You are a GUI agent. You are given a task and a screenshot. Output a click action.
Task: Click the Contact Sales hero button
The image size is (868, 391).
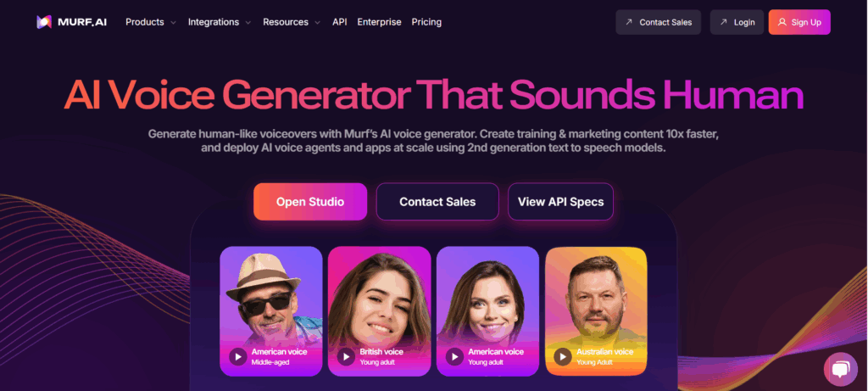[437, 202]
